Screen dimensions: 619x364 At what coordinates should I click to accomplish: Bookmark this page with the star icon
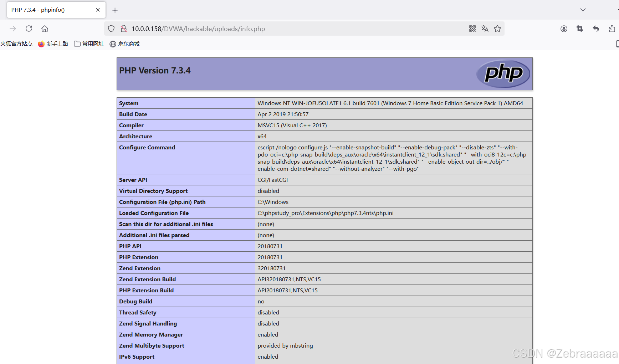[x=497, y=29]
